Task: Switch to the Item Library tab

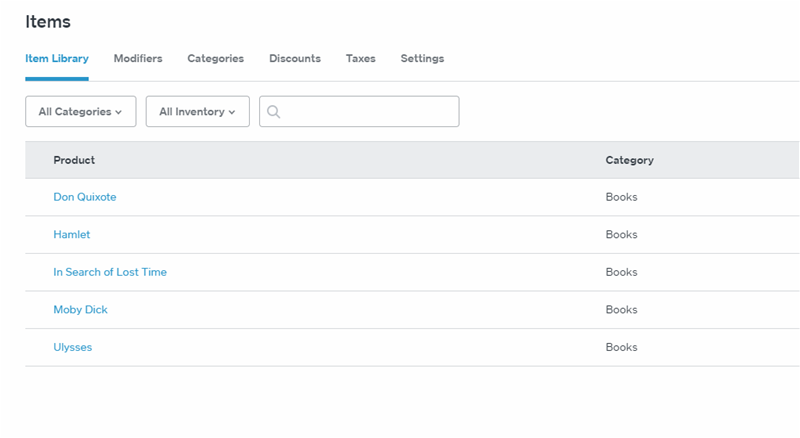Action: click(x=57, y=59)
